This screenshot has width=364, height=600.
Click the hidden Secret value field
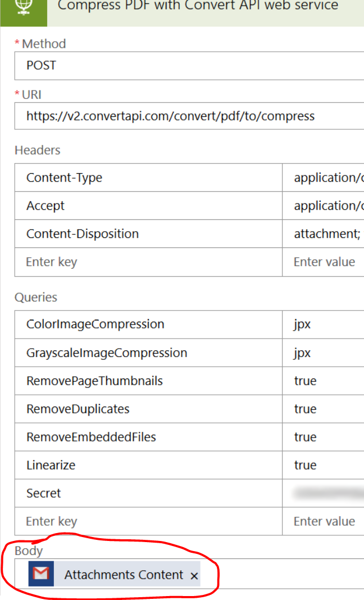tap(325, 493)
